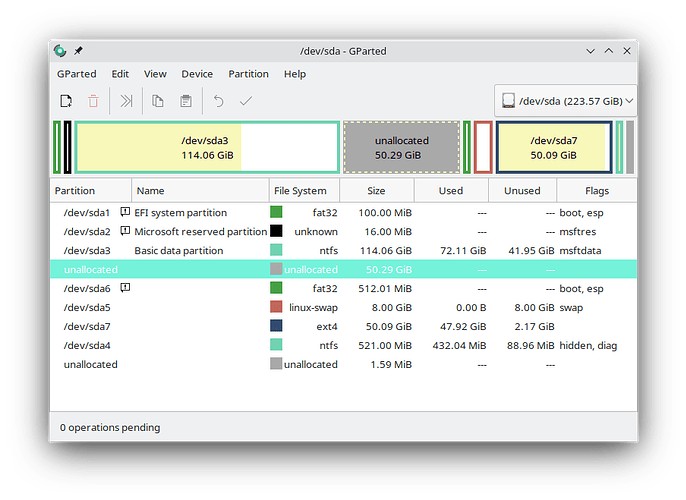Click the New partition toolbar icon

click(66, 101)
